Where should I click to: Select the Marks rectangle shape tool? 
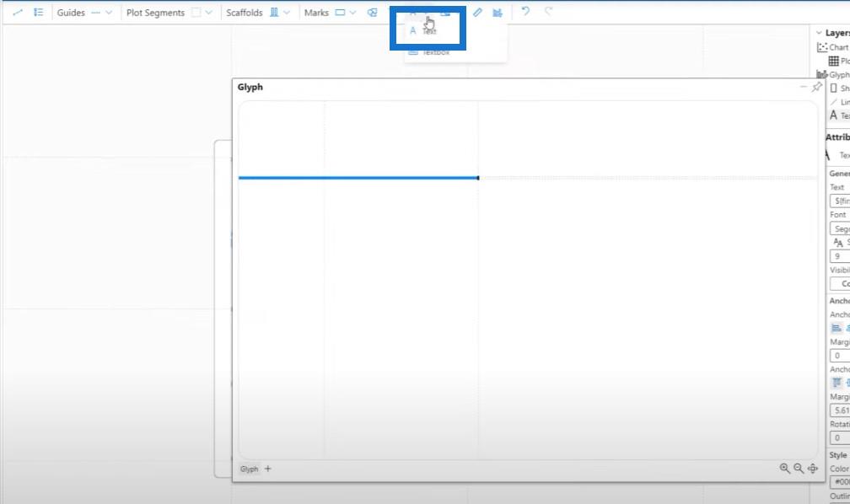[340, 13]
